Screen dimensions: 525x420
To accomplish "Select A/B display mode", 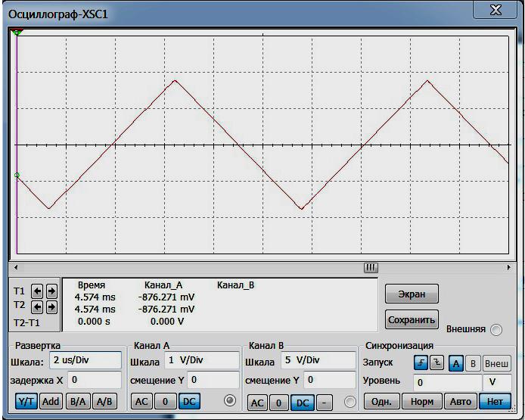I will pos(104,401).
